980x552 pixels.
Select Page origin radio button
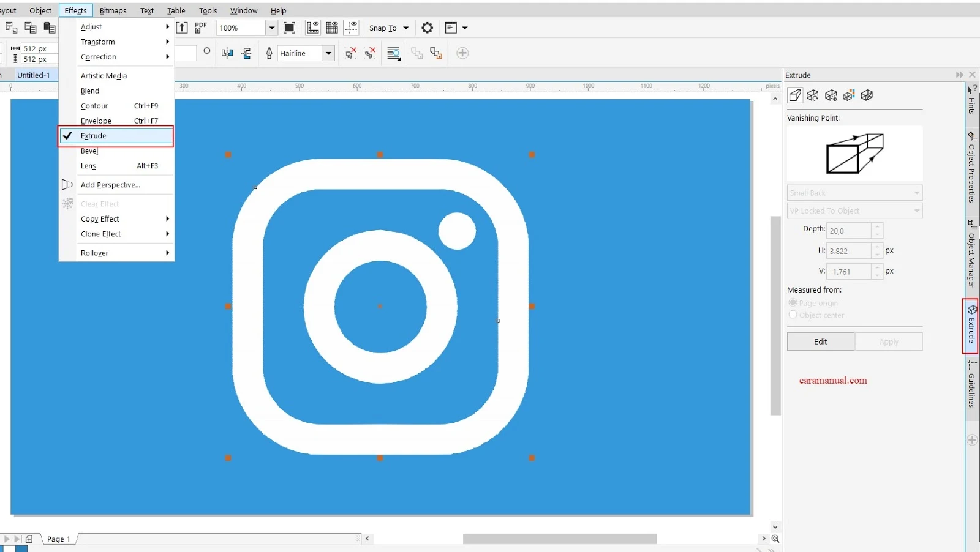pos(793,302)
